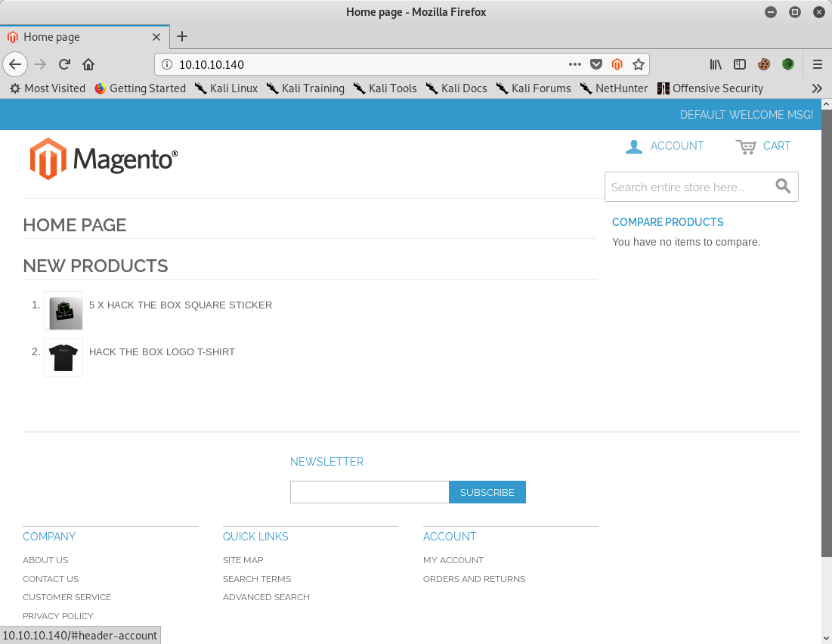832x644 pixels.
Task: Open the CART header menu
Action: pos(763,146)
